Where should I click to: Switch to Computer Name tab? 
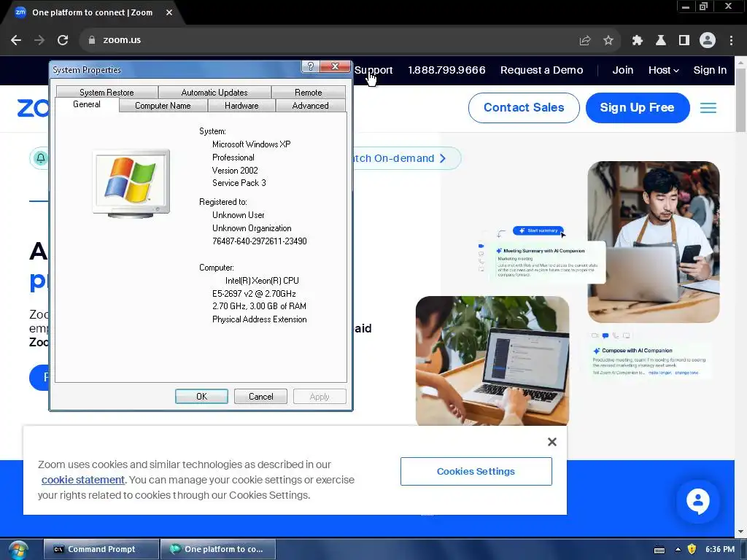pos(163,106)
